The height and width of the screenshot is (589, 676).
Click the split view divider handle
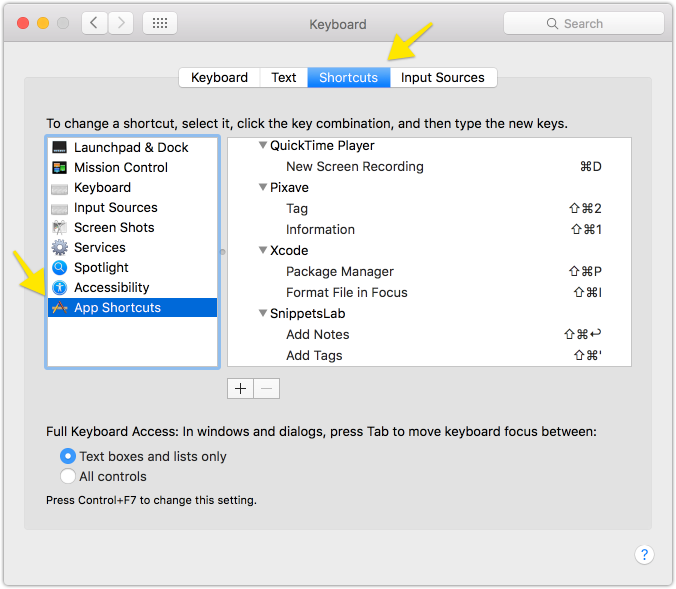click(222, 252)
